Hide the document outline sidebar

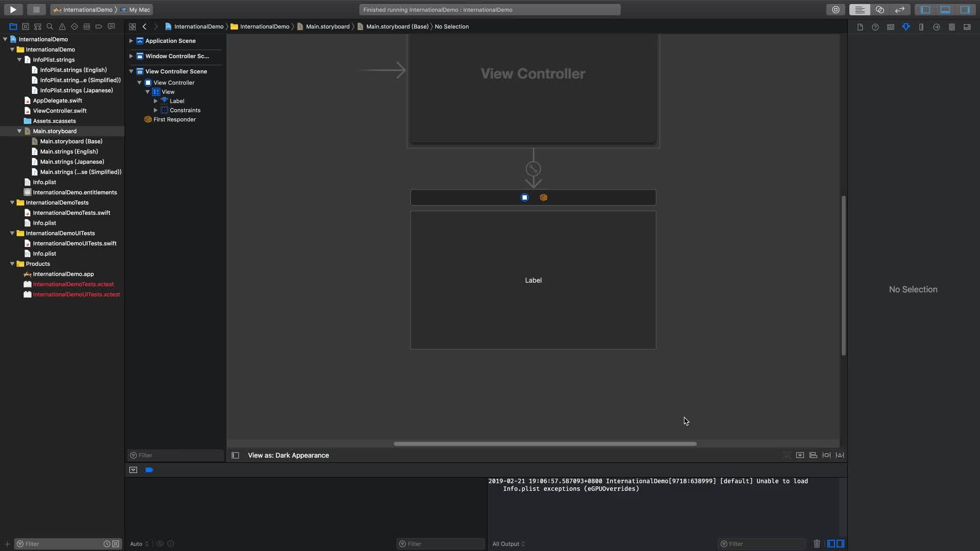(x=235, y=455)
